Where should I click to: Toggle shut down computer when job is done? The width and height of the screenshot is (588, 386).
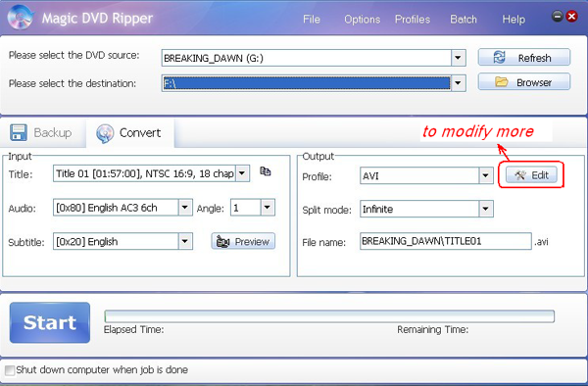pos(10,370)
